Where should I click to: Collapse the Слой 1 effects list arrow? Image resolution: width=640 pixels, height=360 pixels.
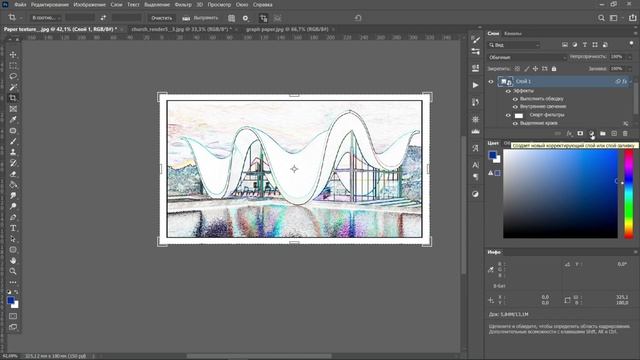tap(631, 82)
